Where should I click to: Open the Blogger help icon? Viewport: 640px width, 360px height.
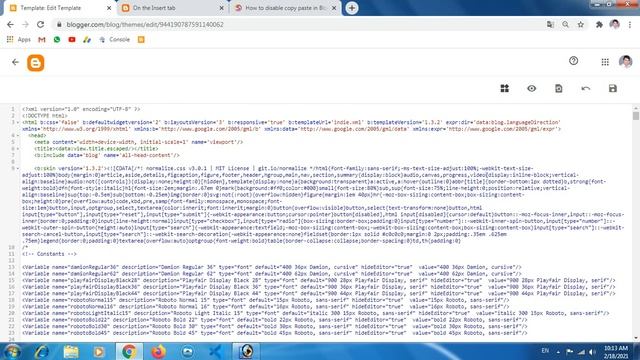click(x=573, y=61)
